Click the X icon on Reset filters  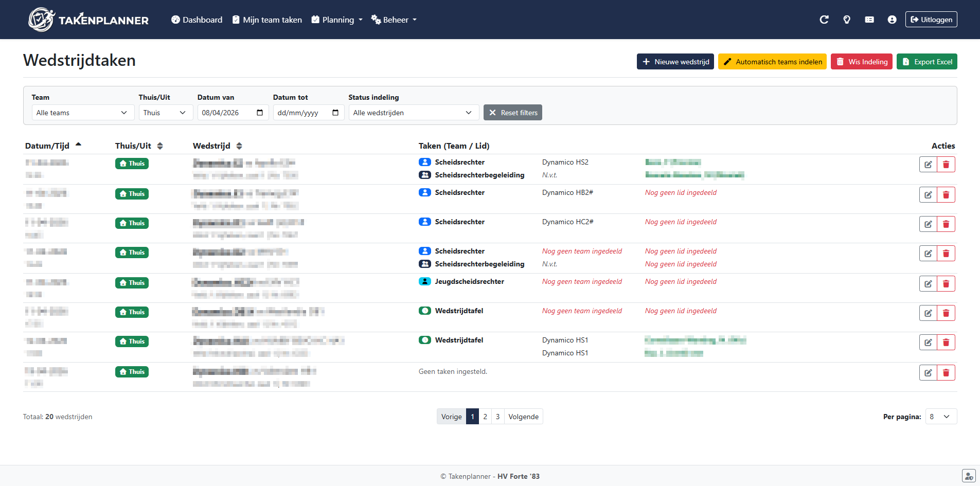[493, 112]
